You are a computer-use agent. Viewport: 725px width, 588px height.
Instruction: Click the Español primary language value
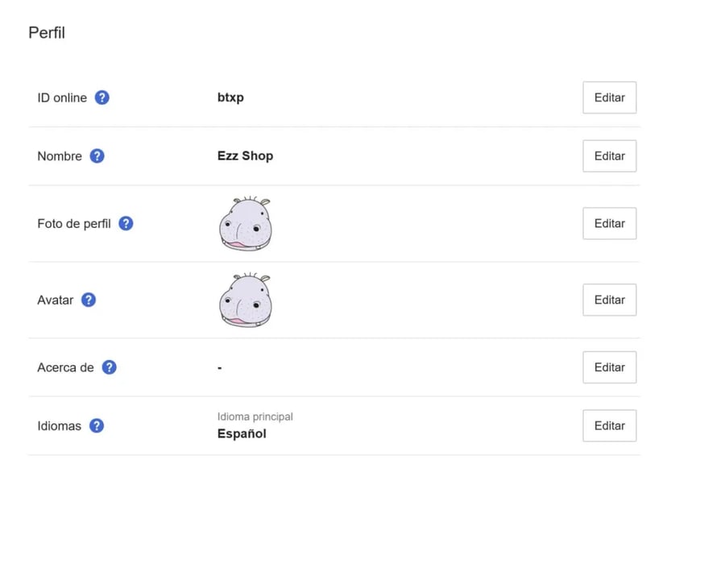[242, 433]
